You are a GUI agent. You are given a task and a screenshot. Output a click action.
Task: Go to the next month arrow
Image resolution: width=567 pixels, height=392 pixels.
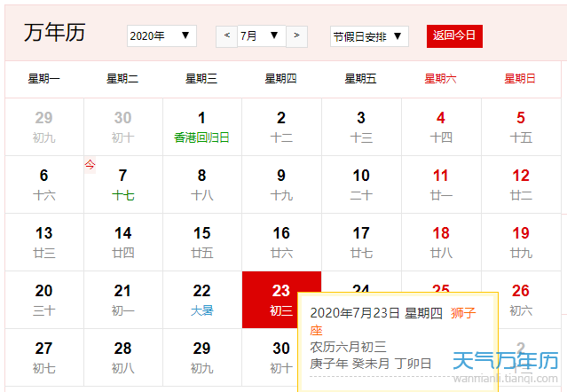[296, 36]
